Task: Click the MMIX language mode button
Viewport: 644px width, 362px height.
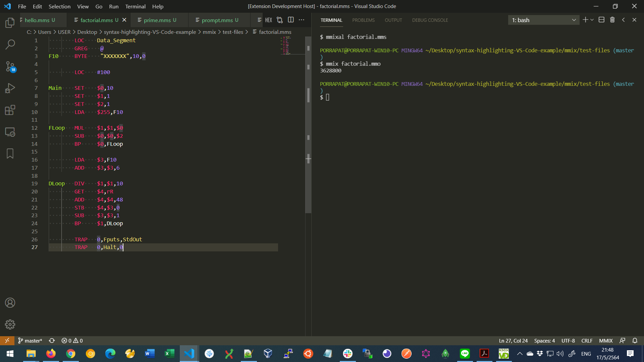Action: (x=606, y=341)
